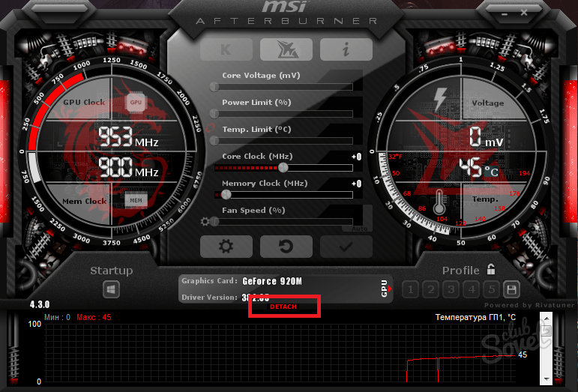Click graph scrollbar down arrow
578x392 pixels.
coord(546,379)
